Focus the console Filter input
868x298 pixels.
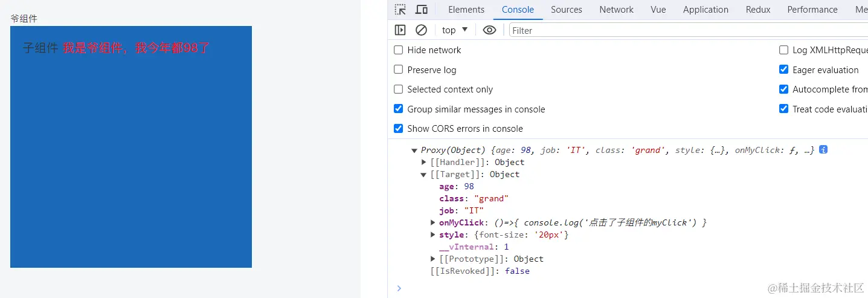(689, 30)
